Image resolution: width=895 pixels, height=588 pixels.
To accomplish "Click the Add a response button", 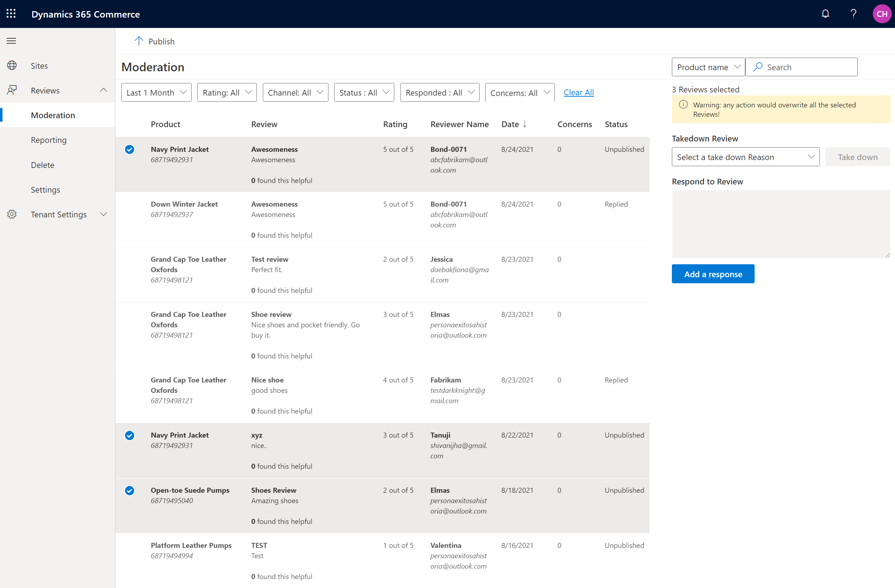I will [713, 274].
